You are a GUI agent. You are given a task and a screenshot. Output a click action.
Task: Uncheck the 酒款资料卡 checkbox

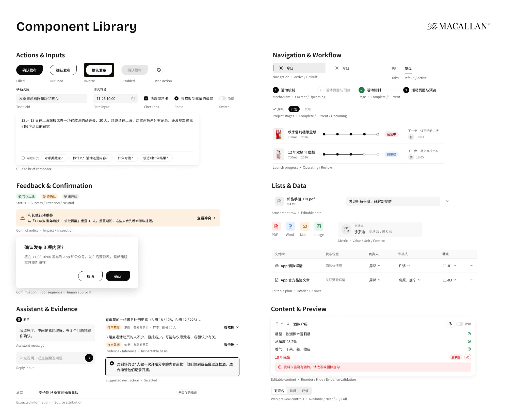pyautogui.click(x=146, y=98)
